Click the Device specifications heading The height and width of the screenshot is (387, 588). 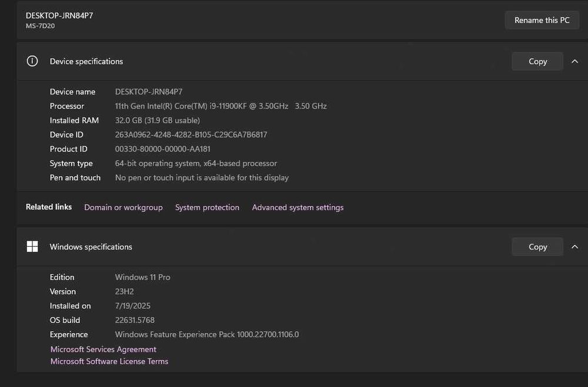click(x=86, y=62)
